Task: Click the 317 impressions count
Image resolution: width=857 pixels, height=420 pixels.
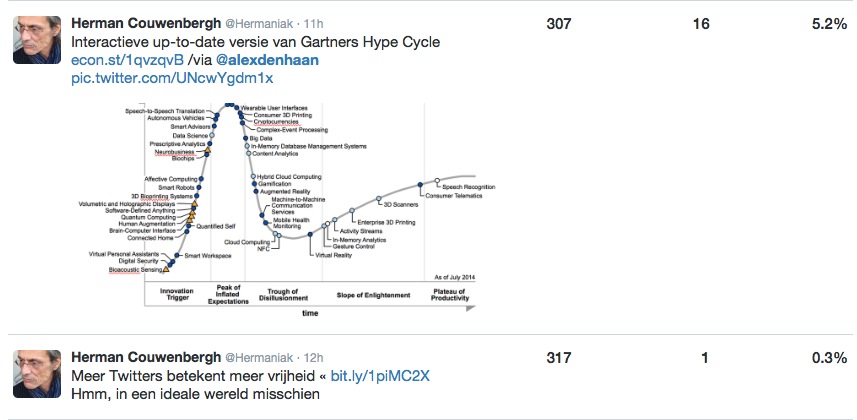Action: coord(559,358)
